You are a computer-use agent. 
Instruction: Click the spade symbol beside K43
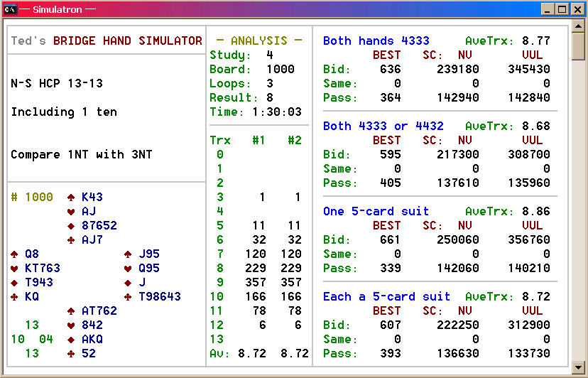click(x=71, y=198)
